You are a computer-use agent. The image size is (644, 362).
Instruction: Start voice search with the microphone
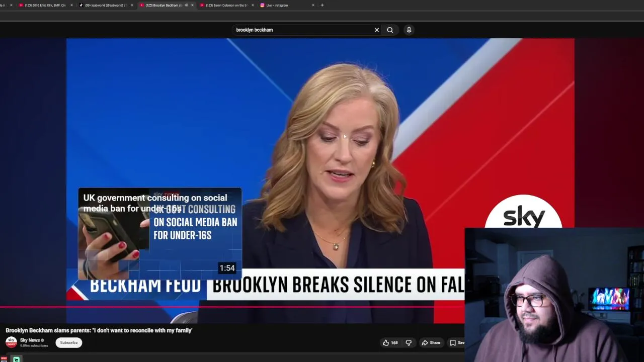coord(409,30)
